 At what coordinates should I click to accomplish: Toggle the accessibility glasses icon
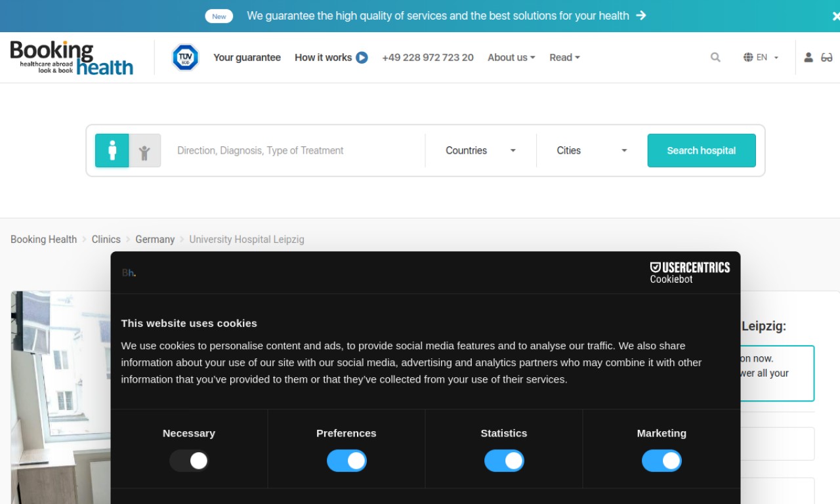pos(827,58)
